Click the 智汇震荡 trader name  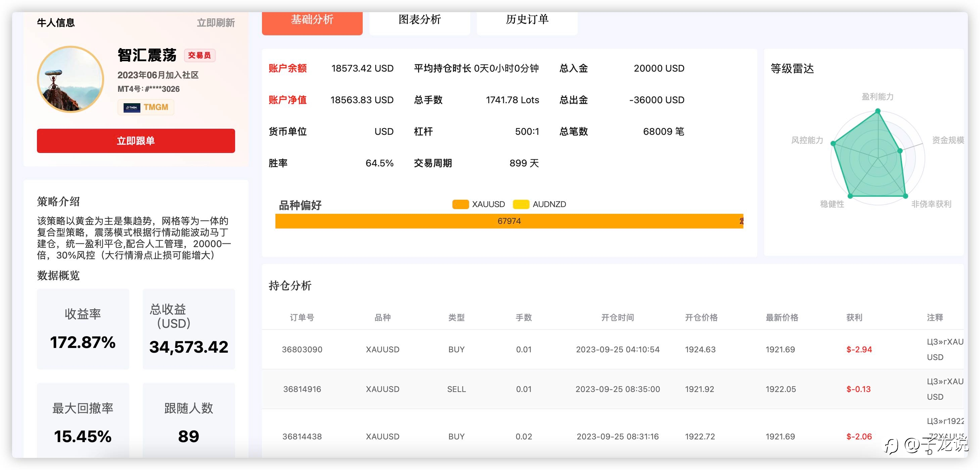tap(147, 55)
